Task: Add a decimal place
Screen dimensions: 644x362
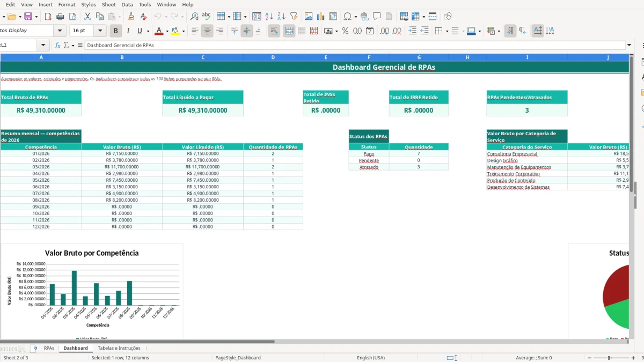Action: coord(385,31)
